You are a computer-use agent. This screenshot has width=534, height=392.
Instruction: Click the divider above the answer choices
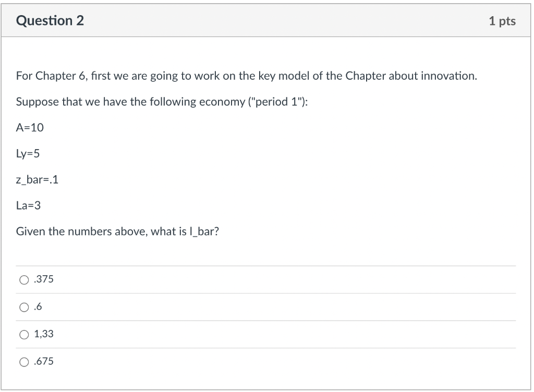(x=267, y=266)
